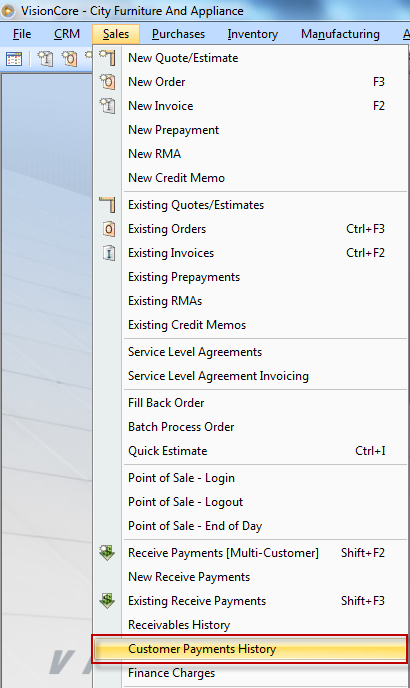Click the icon beside Existing Quotes/Estimates
Image resolution: width=410 pixels, height=688 pixels.
[108, 205]
